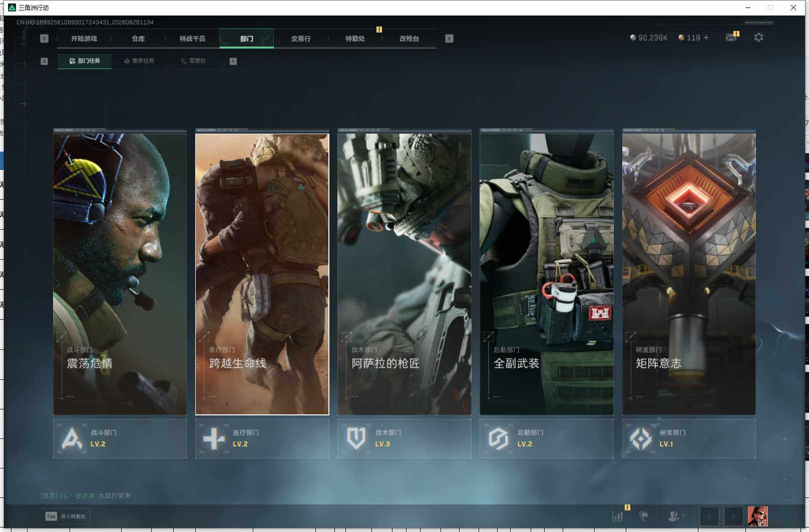Switch to the 改枪台 tab
This screenshot has height=532, width=809.
coord(409,39)
